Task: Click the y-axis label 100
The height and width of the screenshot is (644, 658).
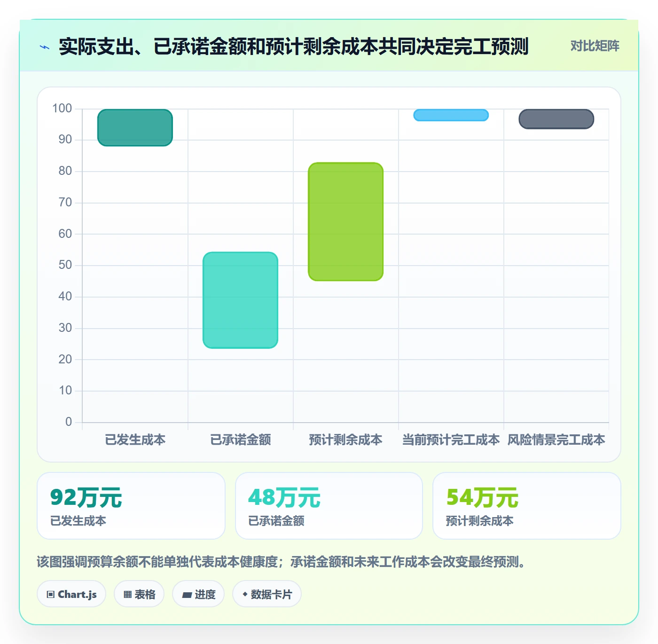Action: pyautogui.click(x=62, y=109)
